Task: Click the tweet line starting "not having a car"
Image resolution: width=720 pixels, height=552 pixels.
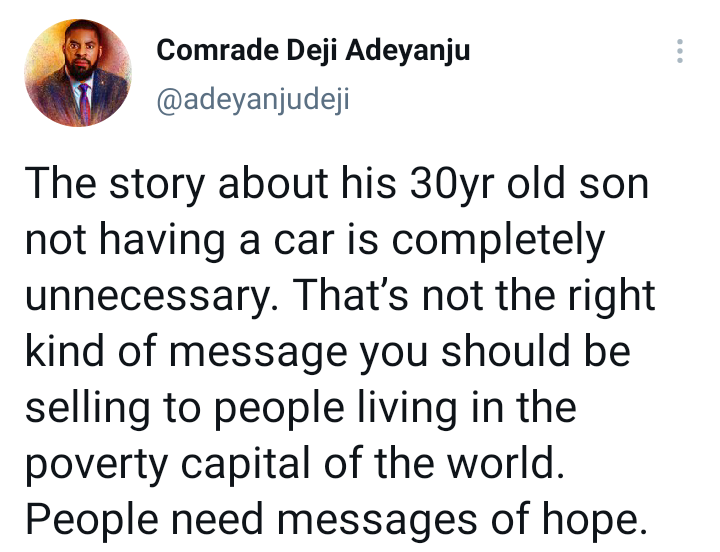Action: [314, 243]
